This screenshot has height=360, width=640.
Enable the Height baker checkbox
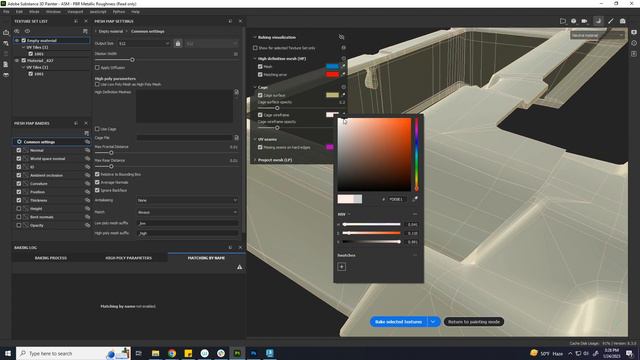[x=19, y=209]
